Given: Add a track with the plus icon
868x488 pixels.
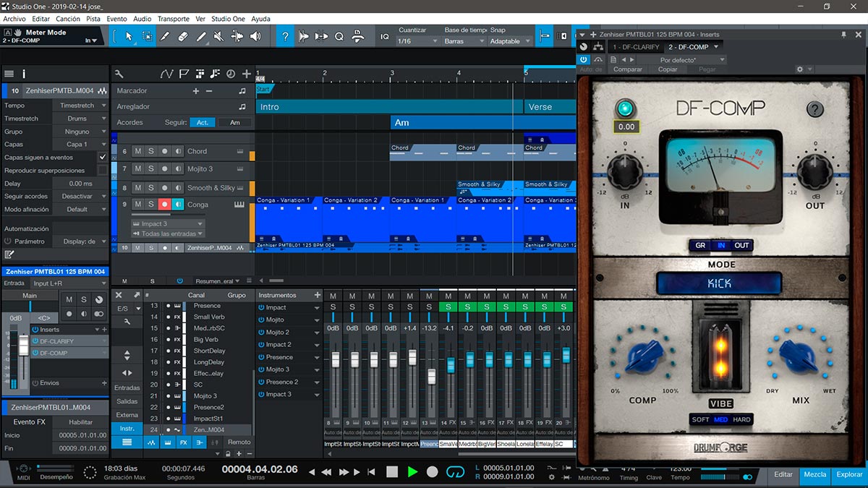Looking at the screenshot, I should click(x=247, y=74).
